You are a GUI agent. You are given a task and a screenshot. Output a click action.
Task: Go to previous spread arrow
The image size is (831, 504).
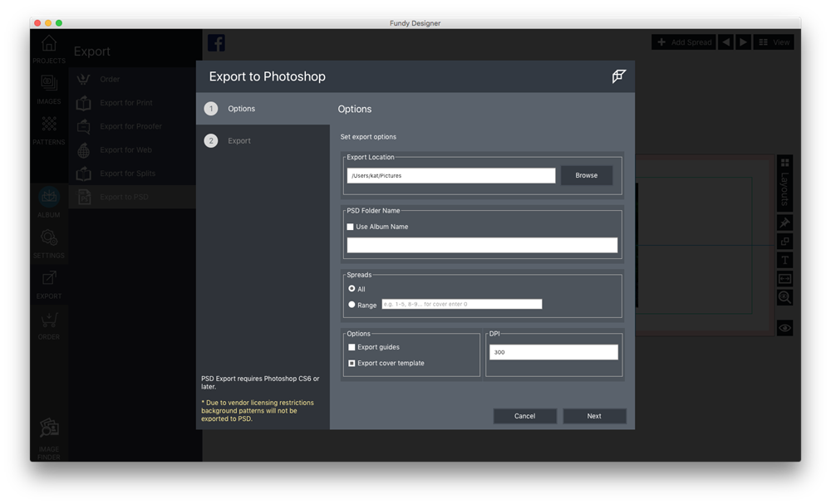pos(725,42)
